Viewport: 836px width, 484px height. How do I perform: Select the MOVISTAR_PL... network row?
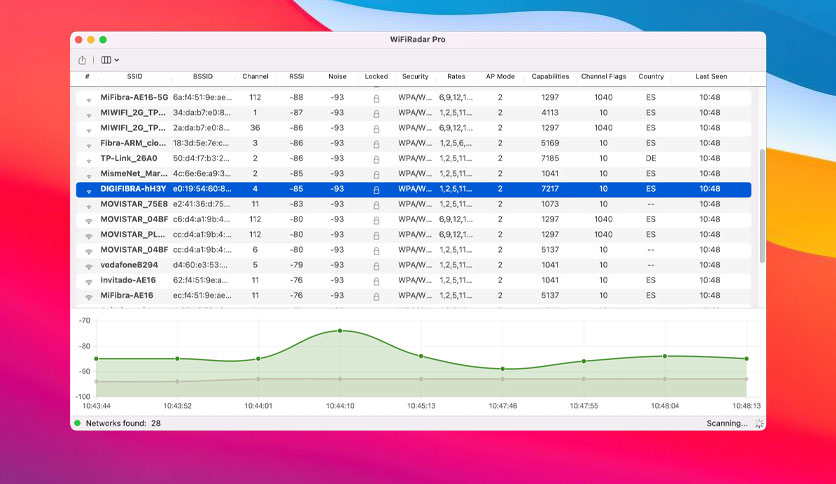click(x=413, y=235)
